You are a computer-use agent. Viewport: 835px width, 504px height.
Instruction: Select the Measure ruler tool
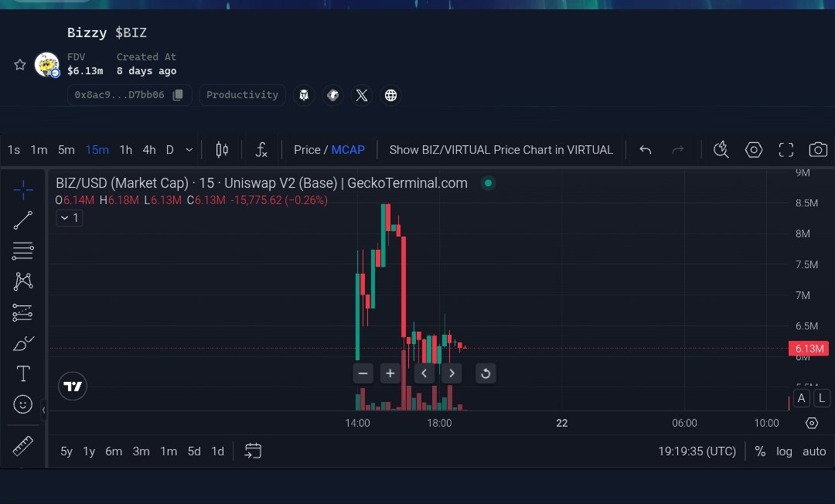pos(23,446)
